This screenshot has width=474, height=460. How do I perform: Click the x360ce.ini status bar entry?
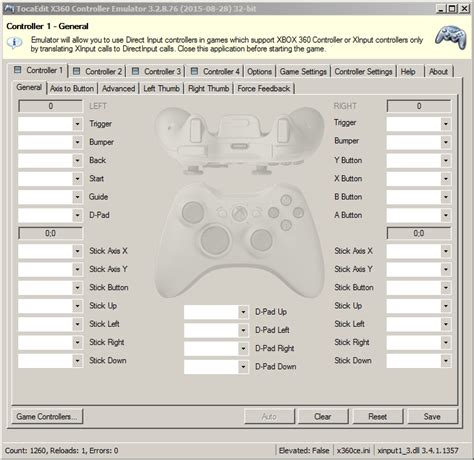pyautogui.click(x=353, y=451)
